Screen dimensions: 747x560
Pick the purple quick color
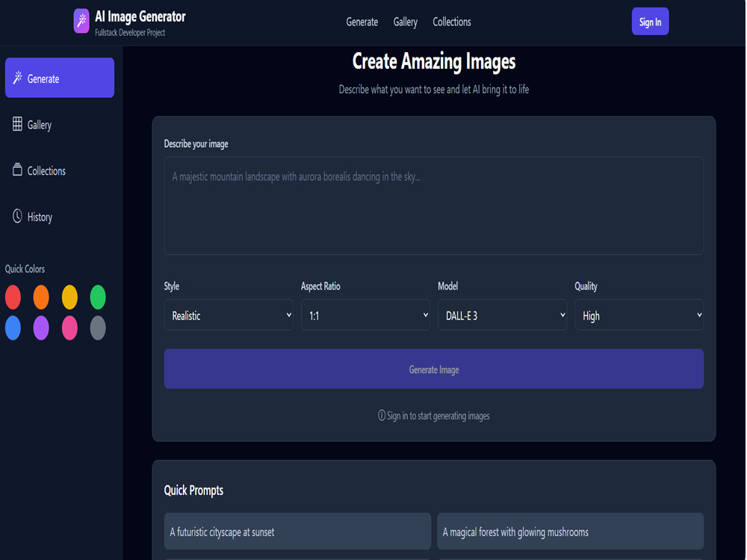(41, 328)
